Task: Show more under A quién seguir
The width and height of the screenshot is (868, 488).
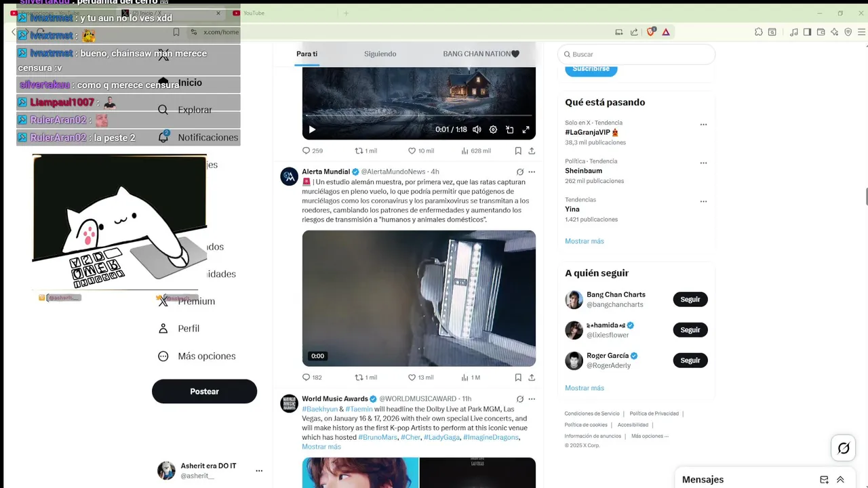Action: click(584, 388)
